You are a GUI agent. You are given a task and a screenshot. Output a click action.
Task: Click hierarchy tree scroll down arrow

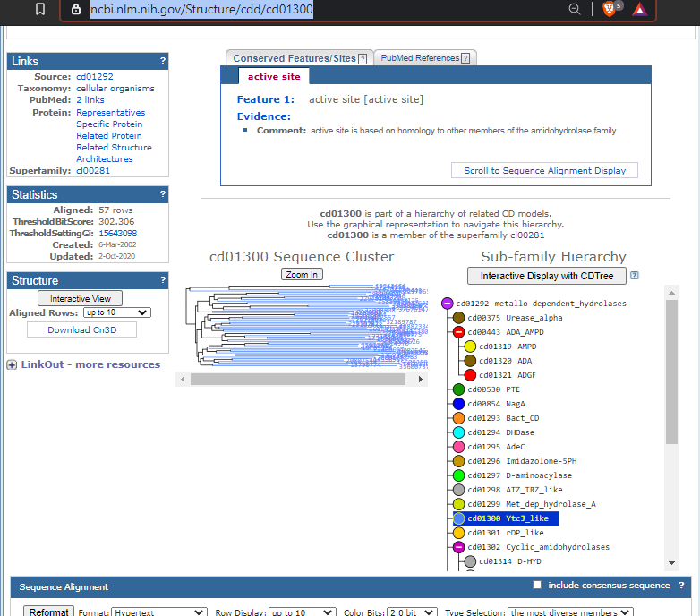(672, 563)
